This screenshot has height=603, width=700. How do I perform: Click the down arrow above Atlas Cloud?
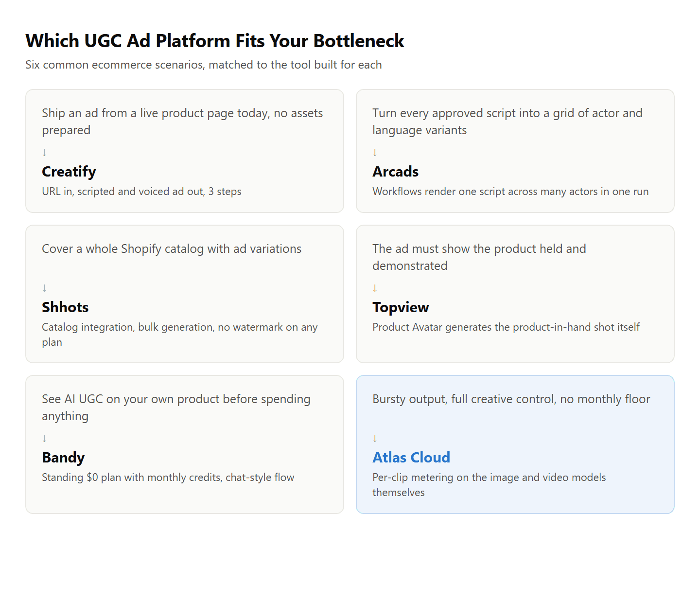point(375,439)
